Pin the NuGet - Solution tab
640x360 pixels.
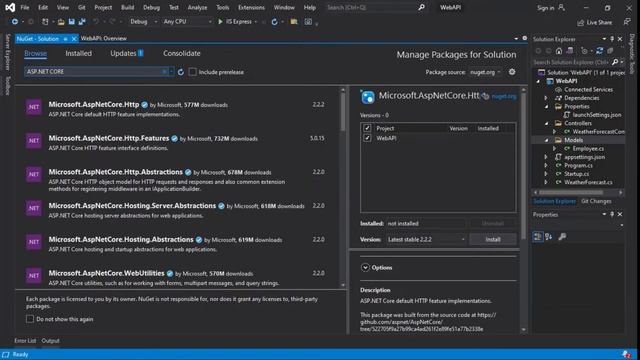point(65,39)
